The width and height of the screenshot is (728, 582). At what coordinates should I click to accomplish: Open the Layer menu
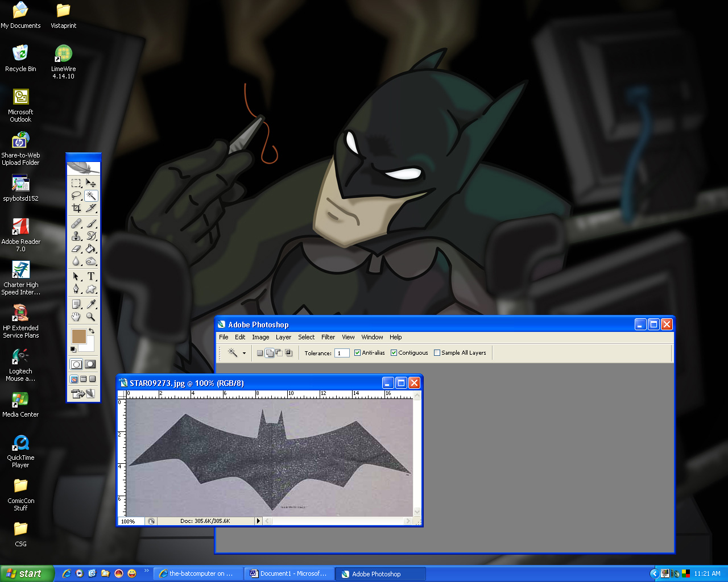pyautogui.click(x=283, y=337)
